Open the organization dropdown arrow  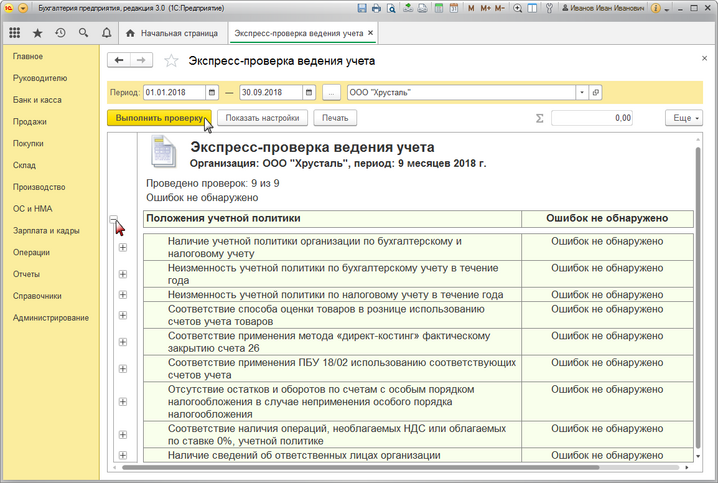(x=582, y=92)
